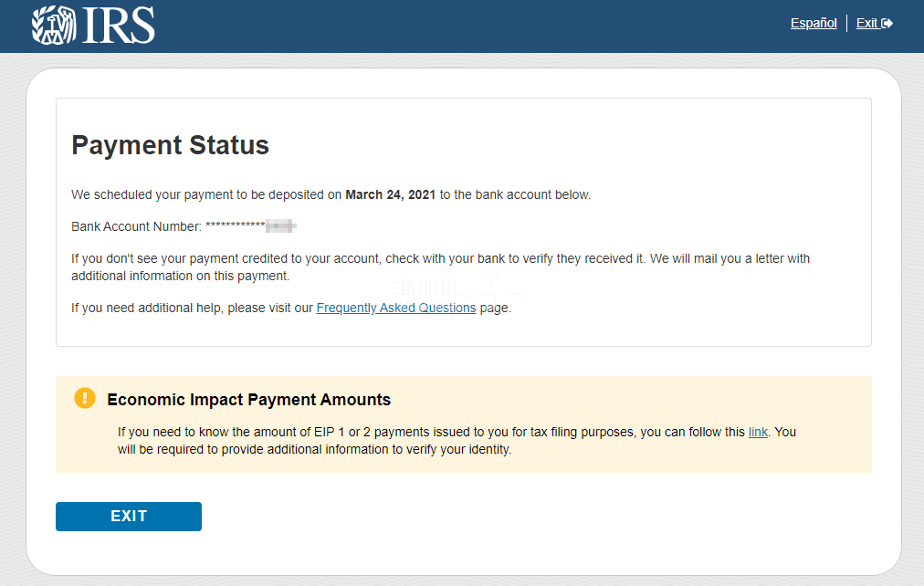Select the March 24, 2021 deposit date
The width and height of the screenshot is (924, 586).
tap(390, 194)
